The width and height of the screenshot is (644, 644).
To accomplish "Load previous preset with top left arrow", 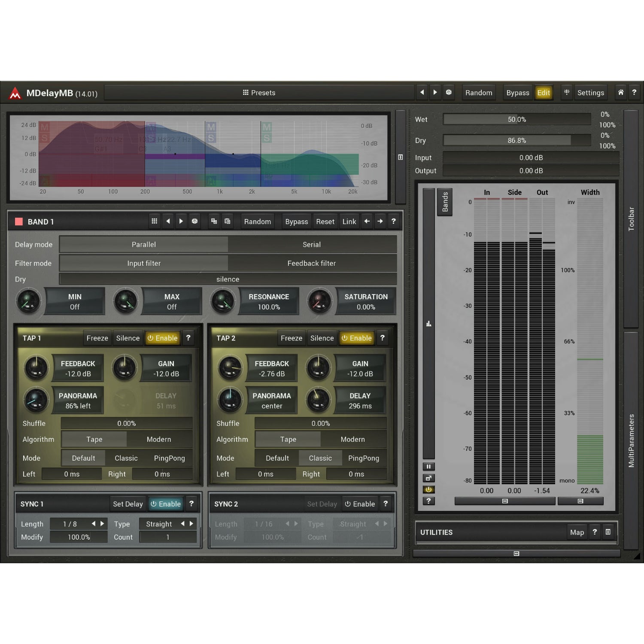I will pos(422,92).
